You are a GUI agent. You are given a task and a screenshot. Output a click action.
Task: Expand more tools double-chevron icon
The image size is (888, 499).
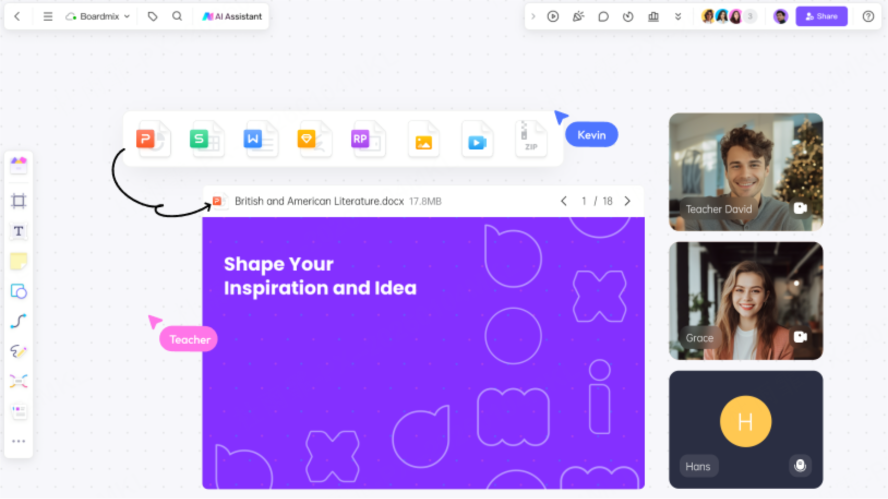678,16
